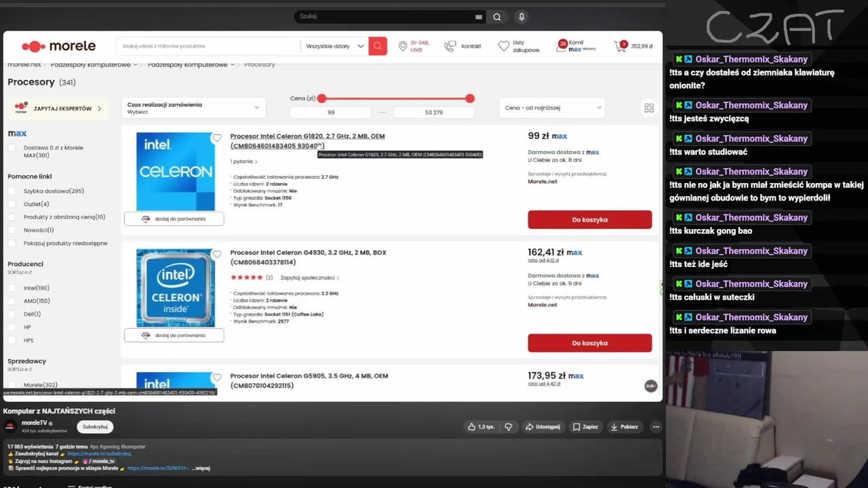Click the YouTube search magnifier button
Screen dimensions: 868x488
coord(497,17)
